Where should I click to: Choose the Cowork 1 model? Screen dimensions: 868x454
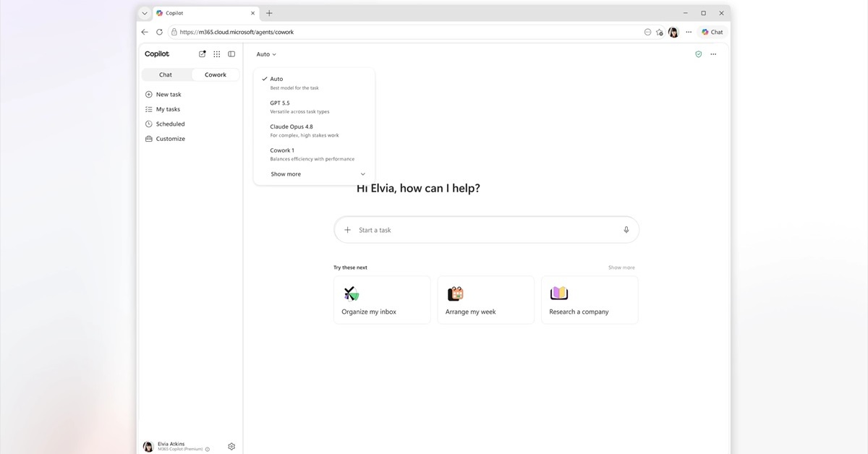click(315, 154)
